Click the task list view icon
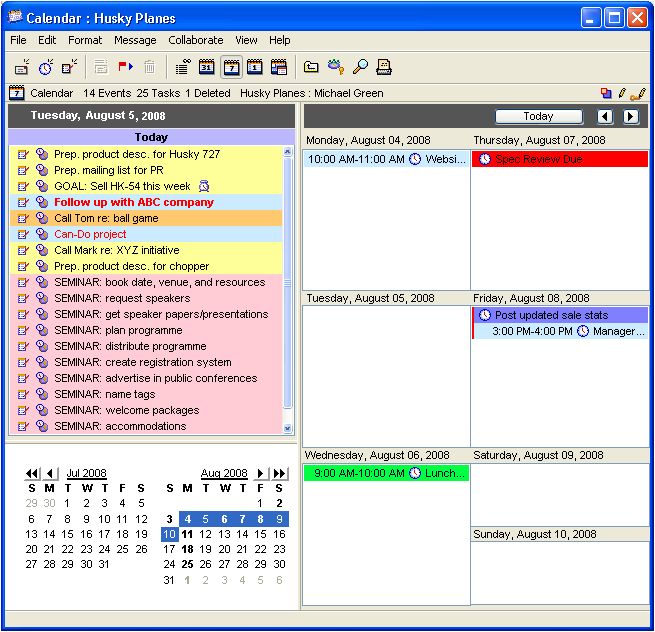655x632 pixels. coord(182,68)
